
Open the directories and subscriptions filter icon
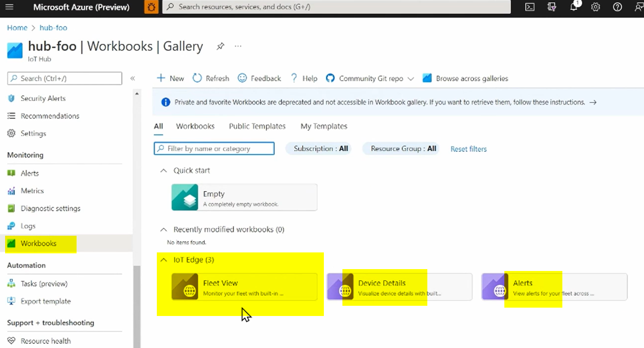[552, 7]
